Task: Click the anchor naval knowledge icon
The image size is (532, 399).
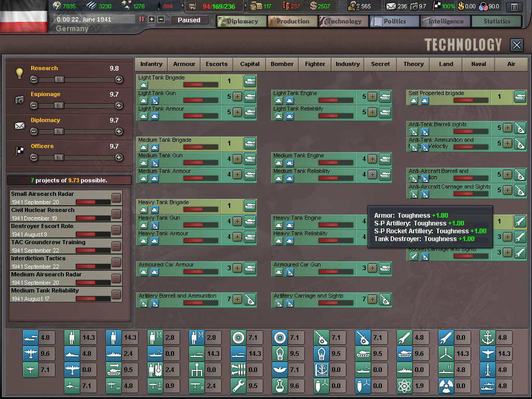Action: pos(488,337)
